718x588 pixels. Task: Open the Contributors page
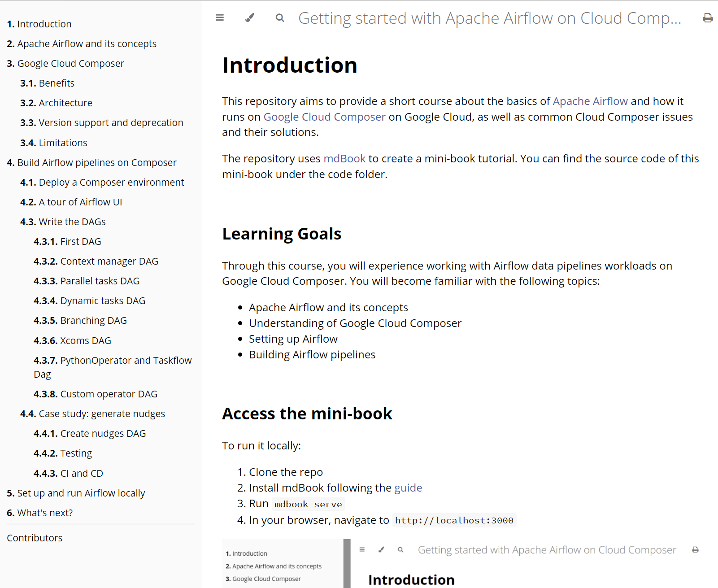click(x=35, y=538)
